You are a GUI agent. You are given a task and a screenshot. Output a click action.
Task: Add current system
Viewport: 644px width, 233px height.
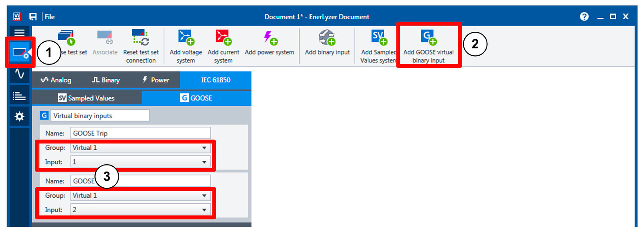(x=223, y=47)
